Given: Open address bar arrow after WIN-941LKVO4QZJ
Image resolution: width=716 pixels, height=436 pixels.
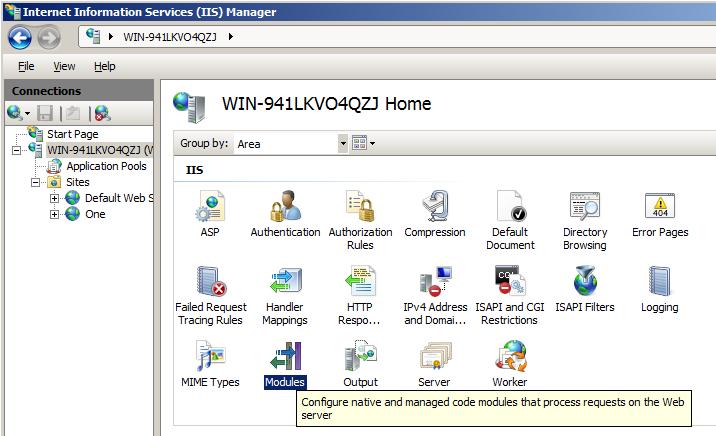Looking at the screenshot, I should pyautogui.click(x=231, y=37).
